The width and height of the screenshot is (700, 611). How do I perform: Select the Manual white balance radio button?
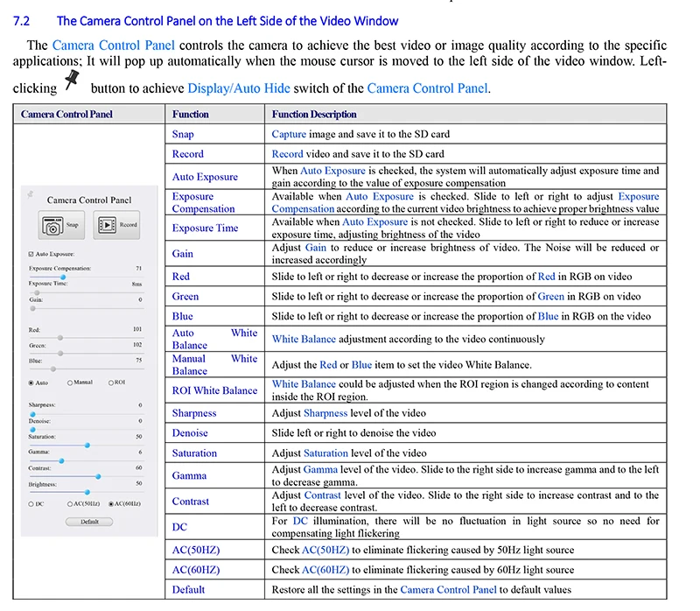tap(69, 383)
